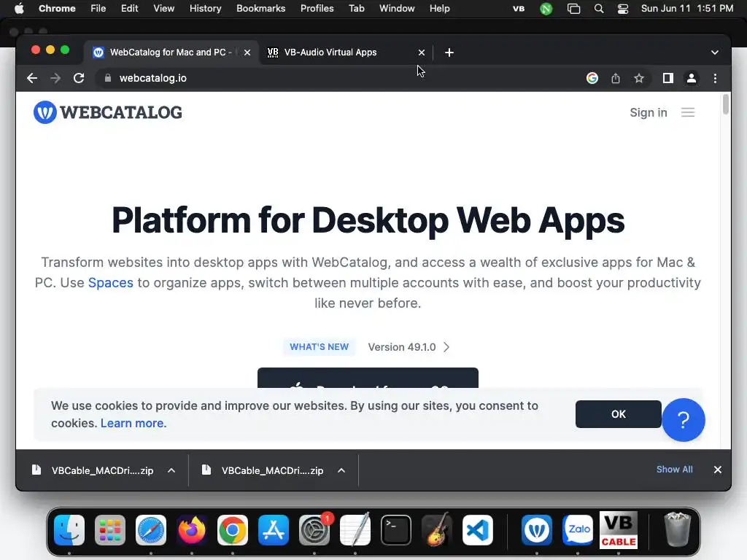The image size is (747, 560).
Task: Launch GarageBand from the Dock
Action: (437, 529)
